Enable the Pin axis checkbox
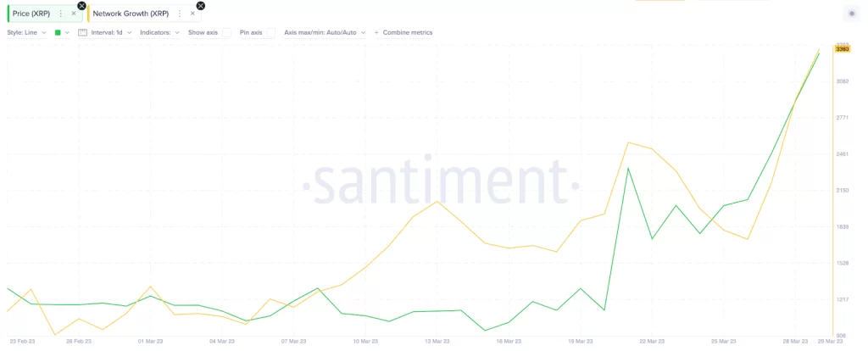The image size is (868, 351). (271, 33)
